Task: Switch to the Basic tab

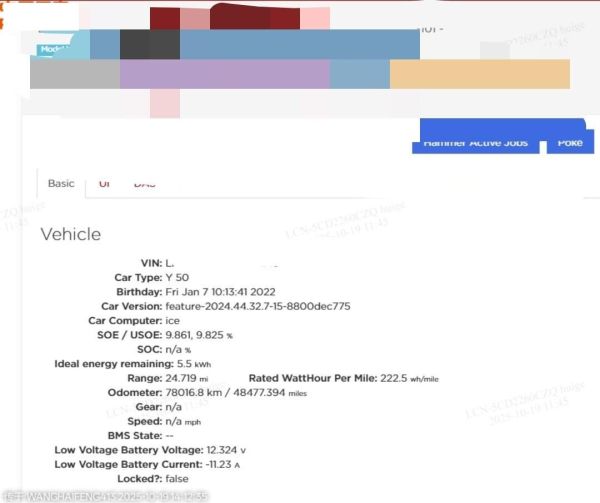Action: click(61, 184)
